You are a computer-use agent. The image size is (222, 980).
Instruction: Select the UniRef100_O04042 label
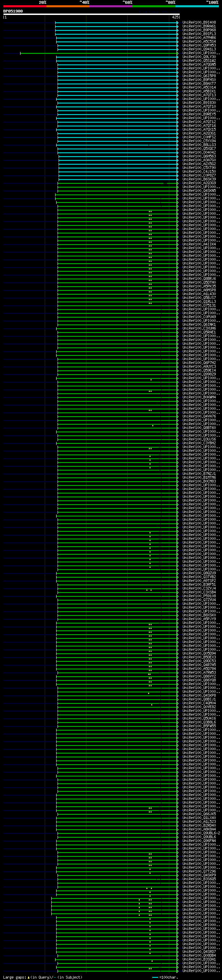[x=199, y=153]
